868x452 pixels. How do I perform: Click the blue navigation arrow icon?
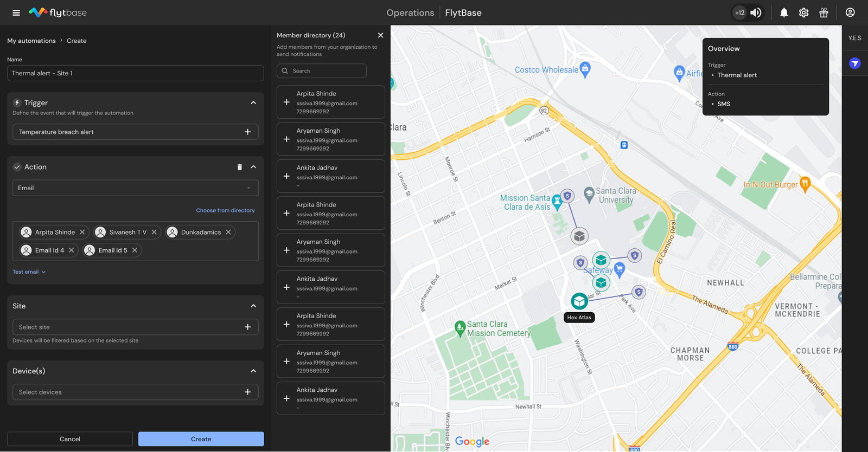(855, 63)
